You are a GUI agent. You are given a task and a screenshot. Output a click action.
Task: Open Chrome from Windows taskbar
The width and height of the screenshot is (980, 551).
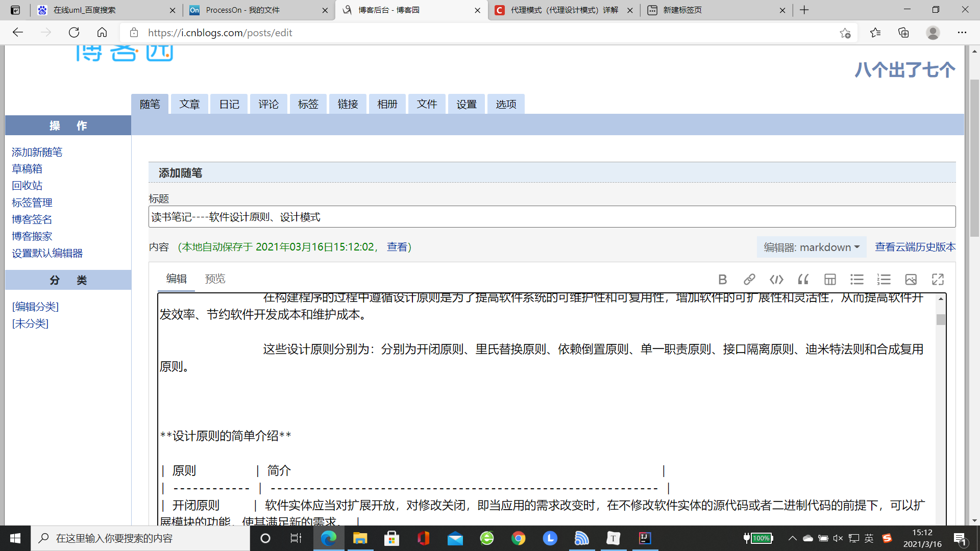pos(518,538)
